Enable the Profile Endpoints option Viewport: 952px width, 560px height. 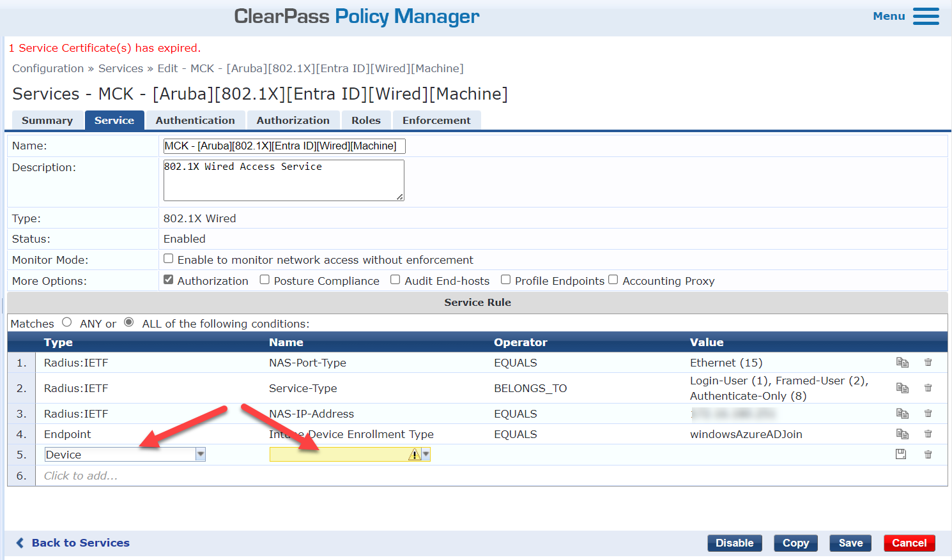pyautogui.click(x=505, y=280)
